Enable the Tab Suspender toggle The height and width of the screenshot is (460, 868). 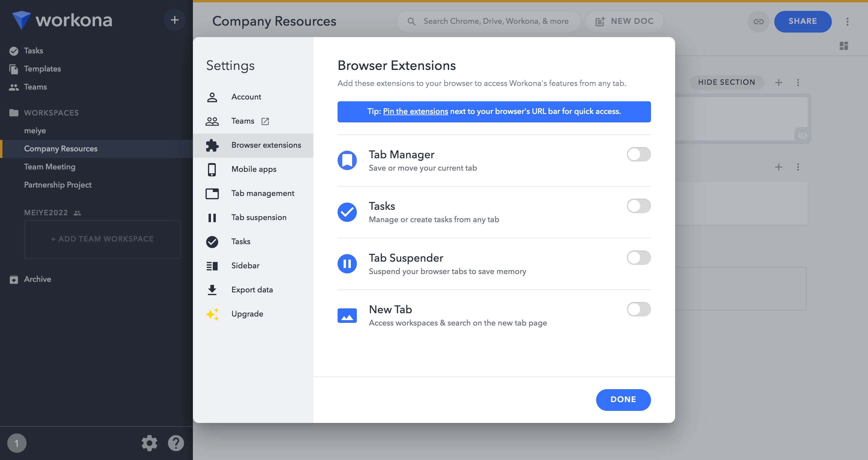click(639, 258)
